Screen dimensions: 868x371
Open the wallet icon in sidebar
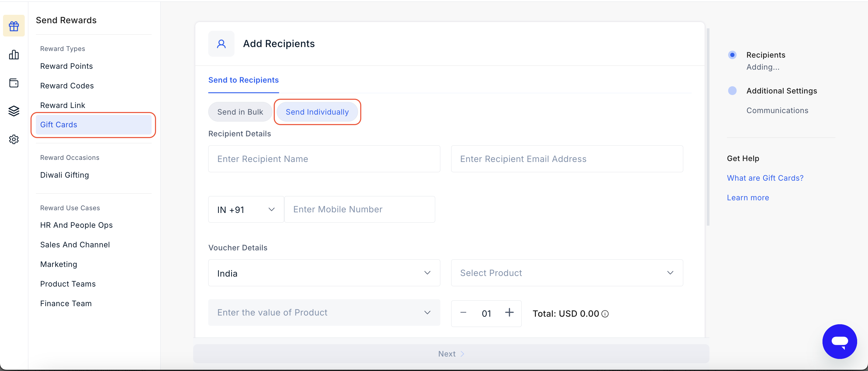(14, 83)
